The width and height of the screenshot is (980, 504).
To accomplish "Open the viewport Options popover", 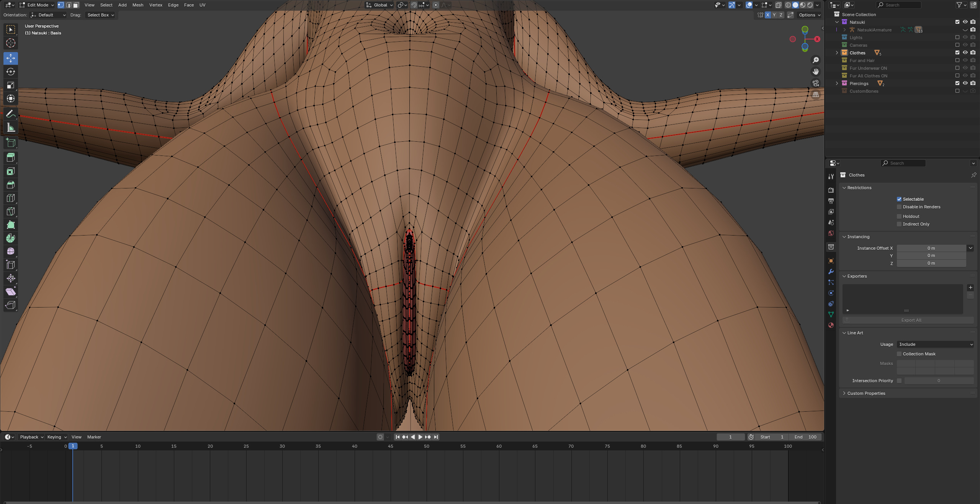I will (809, 15).
